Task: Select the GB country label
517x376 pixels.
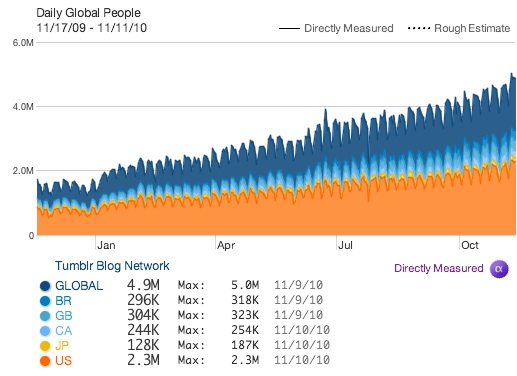Action: pos(64,316)
